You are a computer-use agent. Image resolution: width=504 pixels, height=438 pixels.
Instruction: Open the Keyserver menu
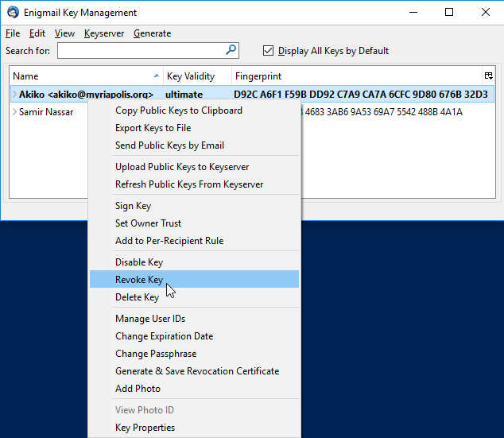[104, 33]
